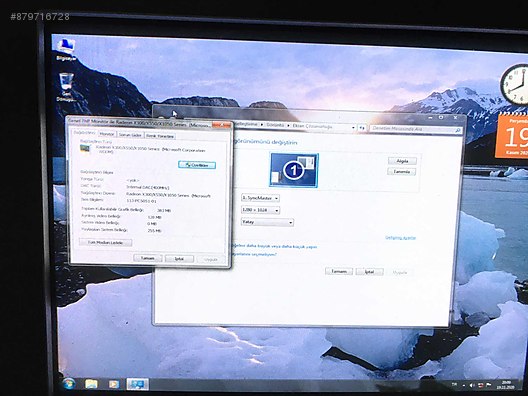Click the volume speaker tray icon
528x396 pixels.
coord(472,385)
